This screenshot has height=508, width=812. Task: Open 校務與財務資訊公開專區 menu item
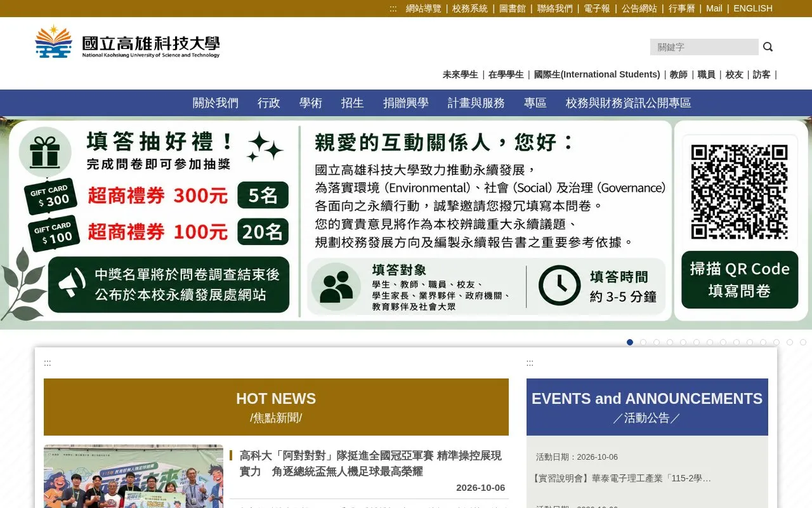tap(629, 103)
